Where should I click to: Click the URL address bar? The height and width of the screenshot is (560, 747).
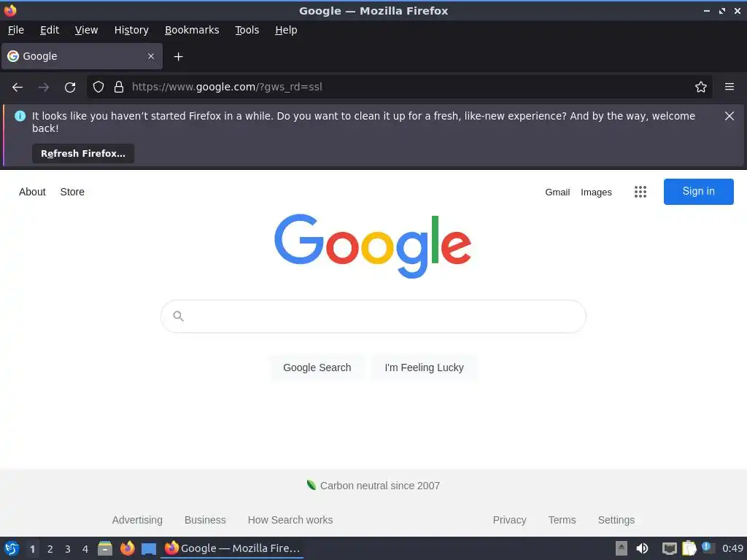coord(399,87)
